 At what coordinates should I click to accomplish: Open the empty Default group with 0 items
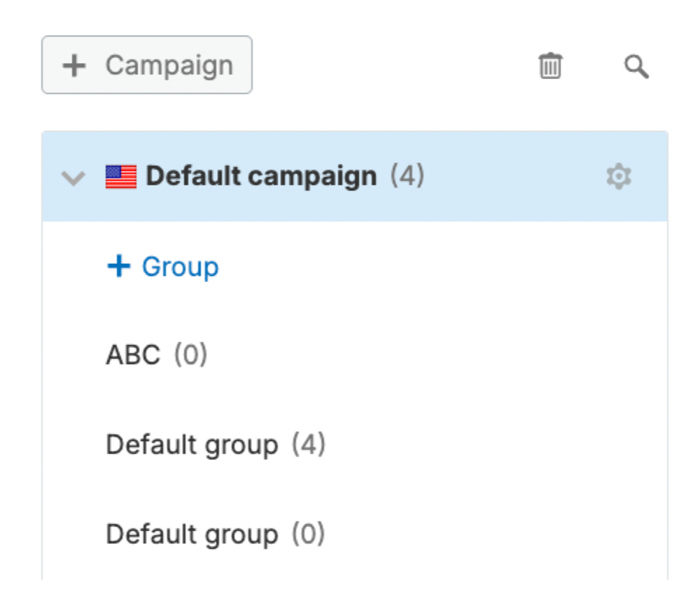tap(192, 535)
